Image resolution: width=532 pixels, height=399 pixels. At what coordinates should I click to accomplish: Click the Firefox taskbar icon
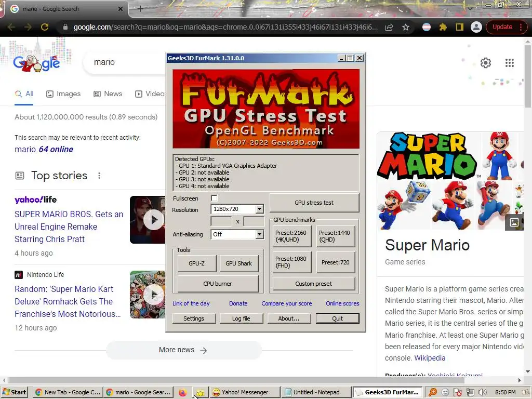point(182,393)
